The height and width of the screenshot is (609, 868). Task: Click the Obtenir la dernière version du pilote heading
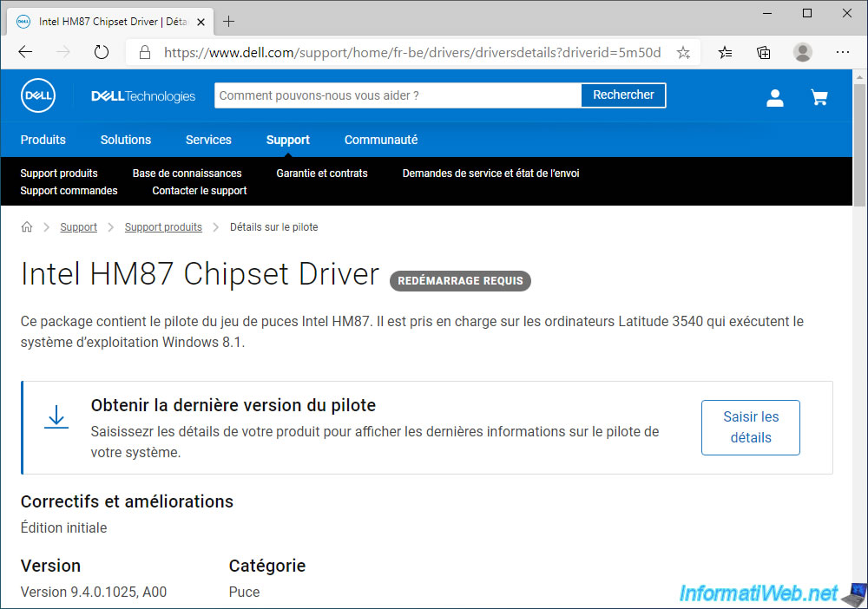tap(233, 405)
